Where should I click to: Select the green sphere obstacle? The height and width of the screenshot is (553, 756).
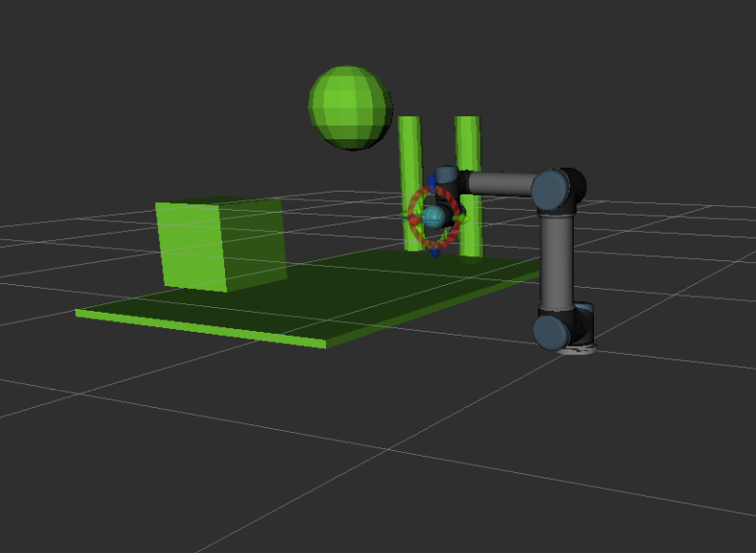click(350, 107)
